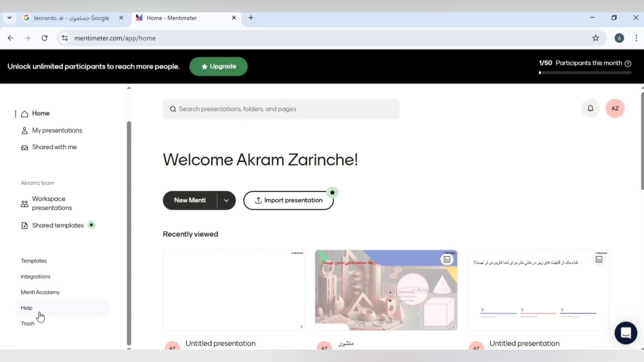Bookmark page with star icon
Viewport: 644px width, 362px height.
pos(595,38)
